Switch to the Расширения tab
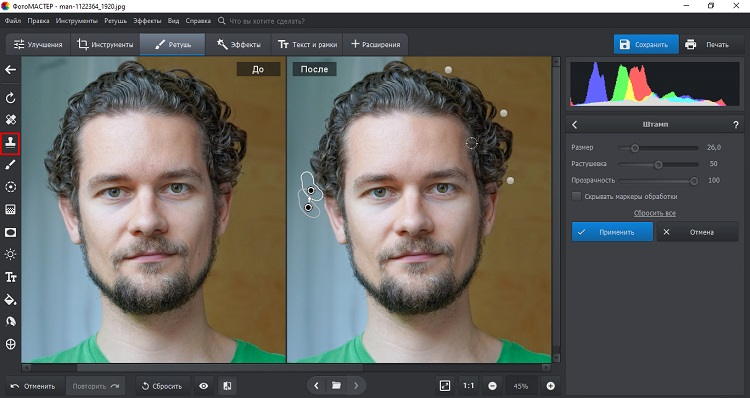 [x=375, y=44]
